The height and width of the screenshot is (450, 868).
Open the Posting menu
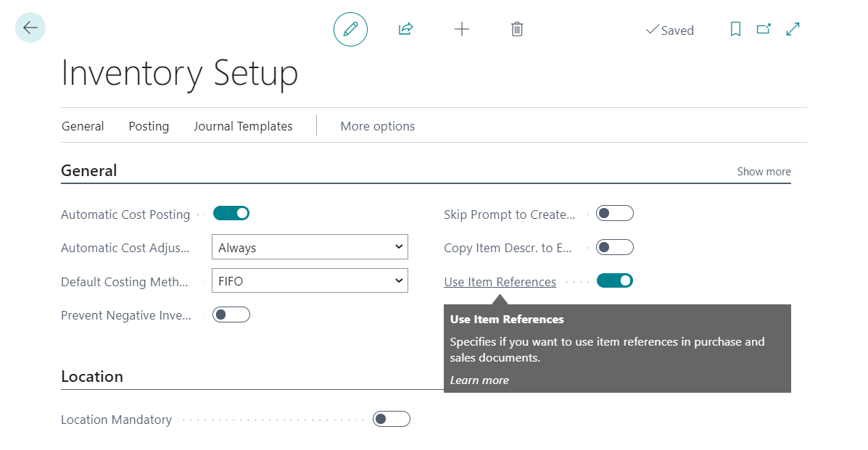click(x=149, y=126)
